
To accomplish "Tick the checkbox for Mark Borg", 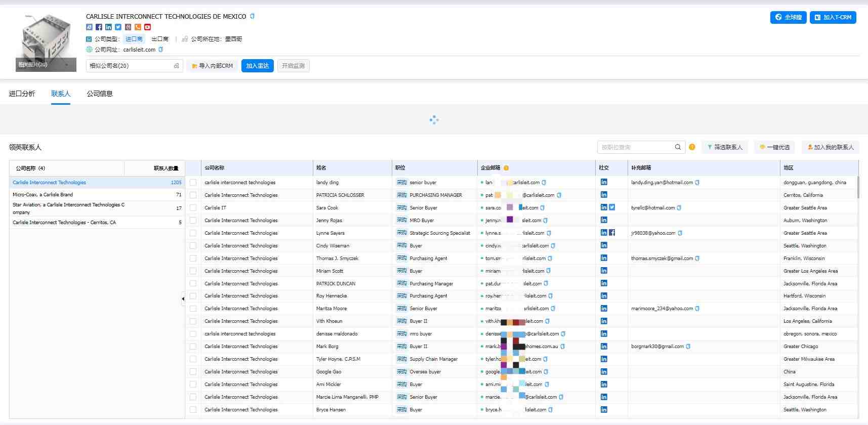I will tap(193, 347).
